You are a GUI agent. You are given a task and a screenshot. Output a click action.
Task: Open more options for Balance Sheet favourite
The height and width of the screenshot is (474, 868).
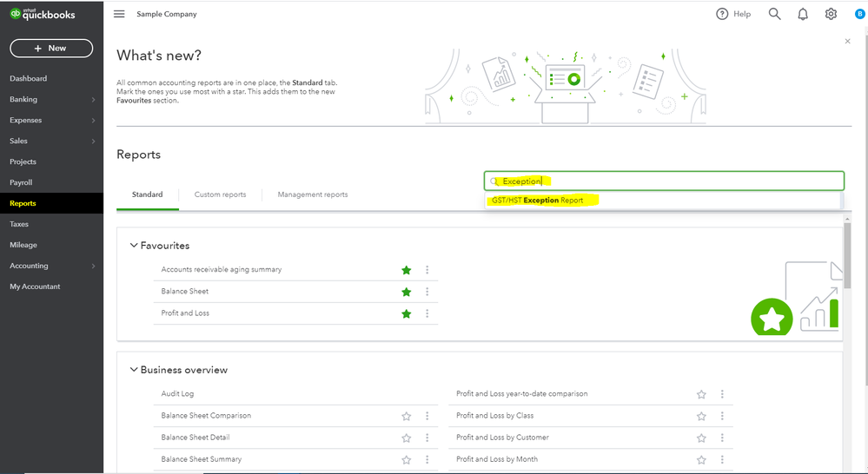point(427,292)
